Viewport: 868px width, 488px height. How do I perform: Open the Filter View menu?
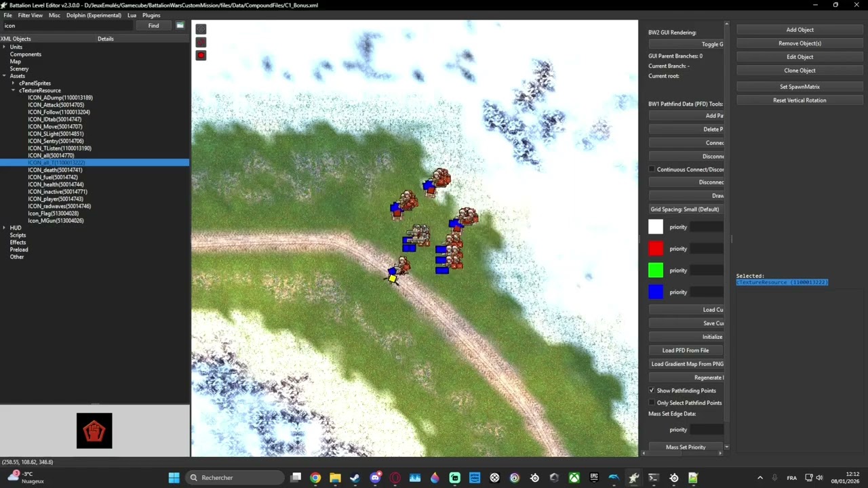coord(31,15)
